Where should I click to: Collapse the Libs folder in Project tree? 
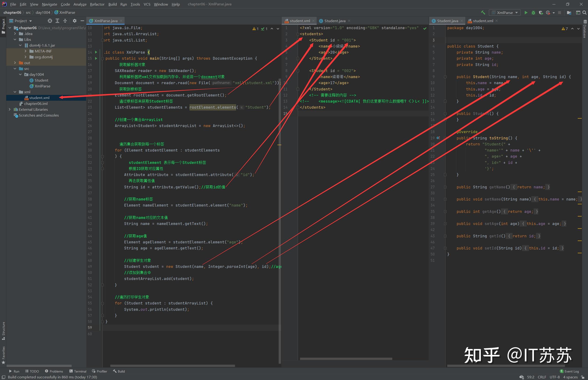click(15, 39)
